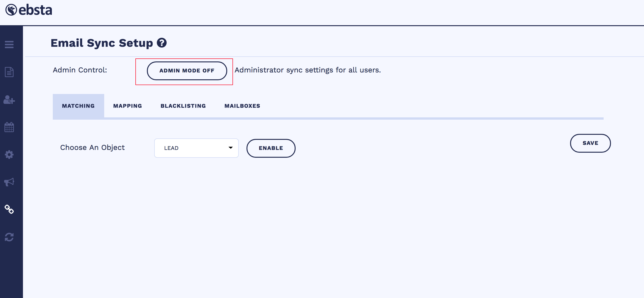644x298 pixels.
Task: Open the calendar icon in sidebar
Action: tap(9, 127)
